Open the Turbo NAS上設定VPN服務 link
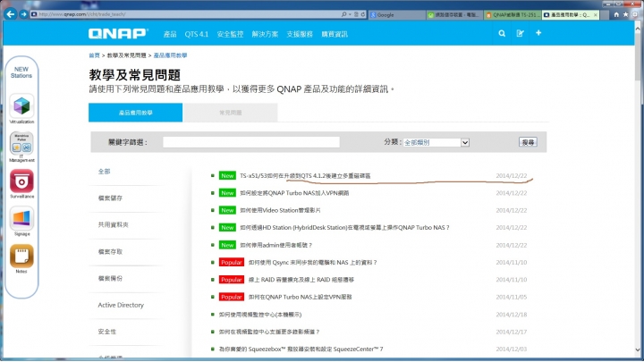 point(301,297)
